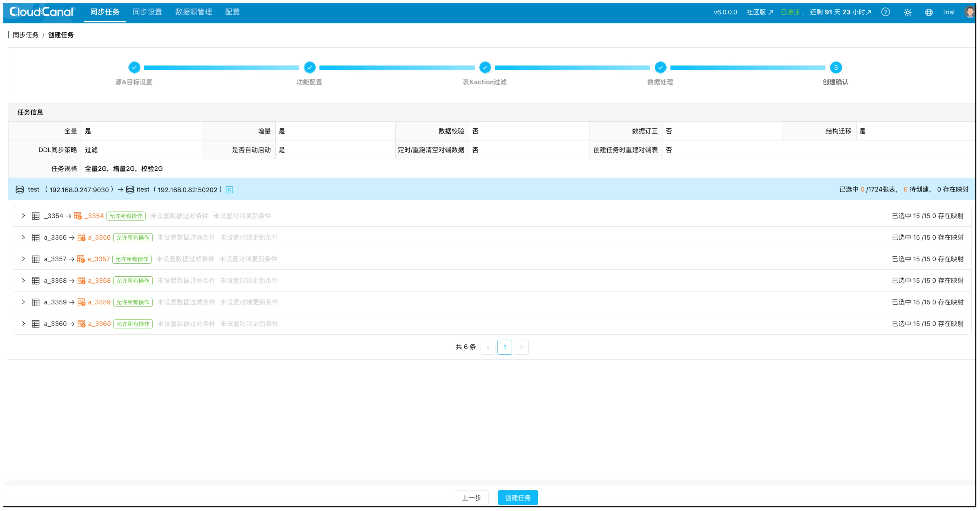
Task: Click the source table icon for _3354
Action: (x=36, y=216)
